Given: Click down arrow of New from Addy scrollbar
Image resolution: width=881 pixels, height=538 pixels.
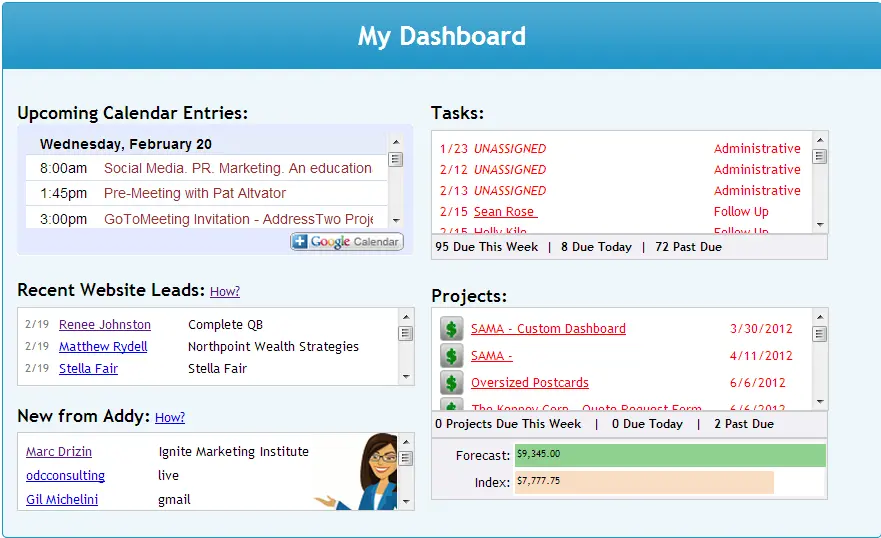Looking at the screenshot, I should point(406,501).
